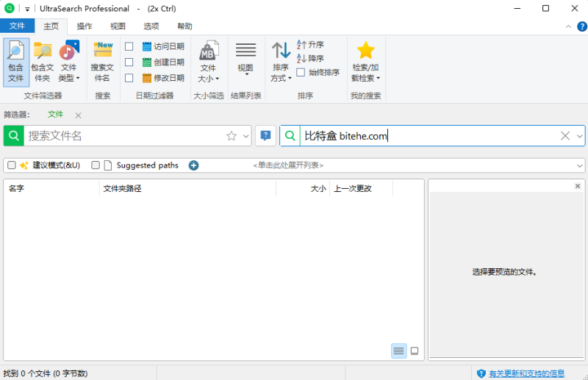
Task: Select the 包含文件夹 folder filter
Action: coord(43,62)
